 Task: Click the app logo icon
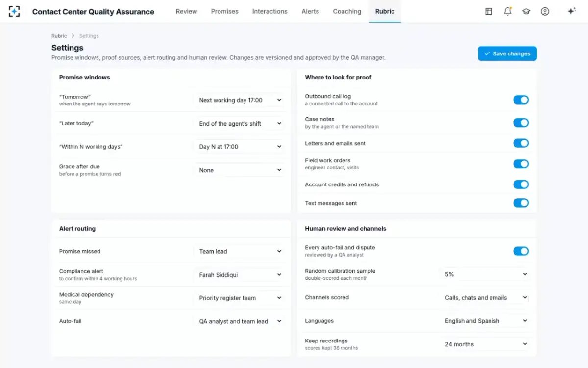[14, 11]
